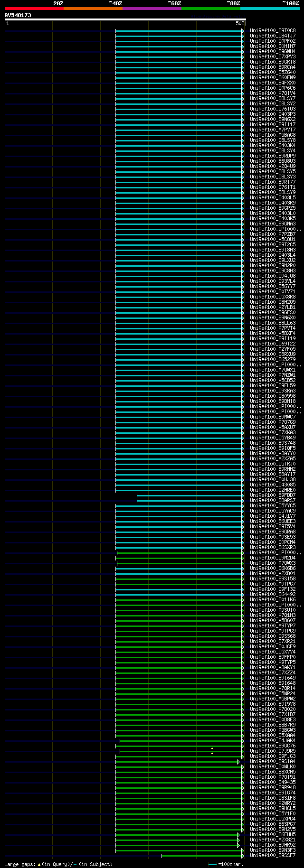This screenshot has width=304, height=868.
Task: Select hit label UniRef100_C0PF02
Action: [273, 41]
